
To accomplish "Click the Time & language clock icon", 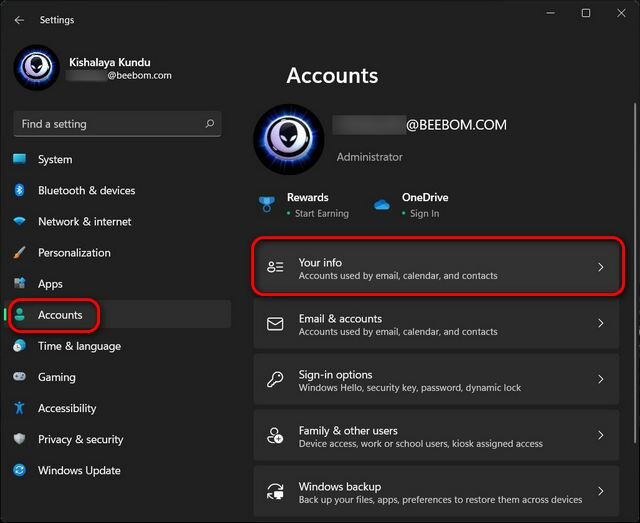I will [19, 346].
